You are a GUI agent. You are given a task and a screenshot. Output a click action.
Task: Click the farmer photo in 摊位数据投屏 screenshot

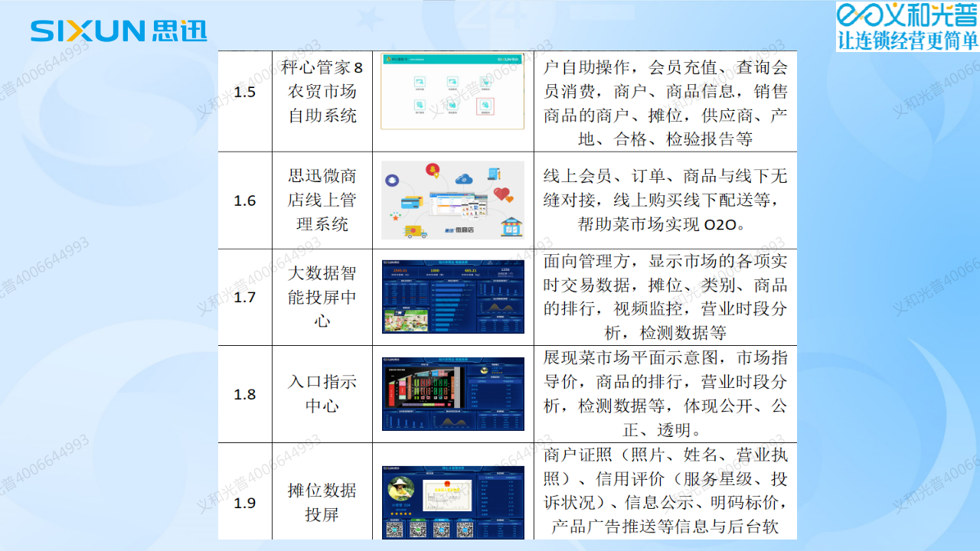[x=401, y=488]
